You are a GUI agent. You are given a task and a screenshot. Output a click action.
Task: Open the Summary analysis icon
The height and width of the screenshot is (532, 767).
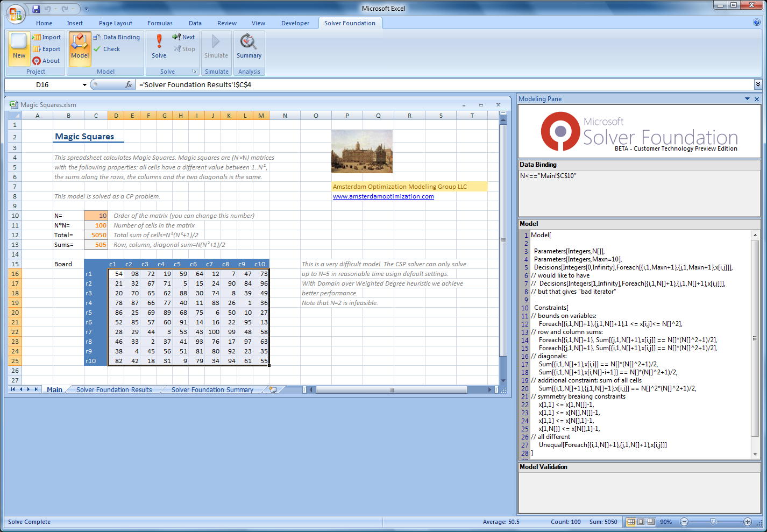(248, 42)
